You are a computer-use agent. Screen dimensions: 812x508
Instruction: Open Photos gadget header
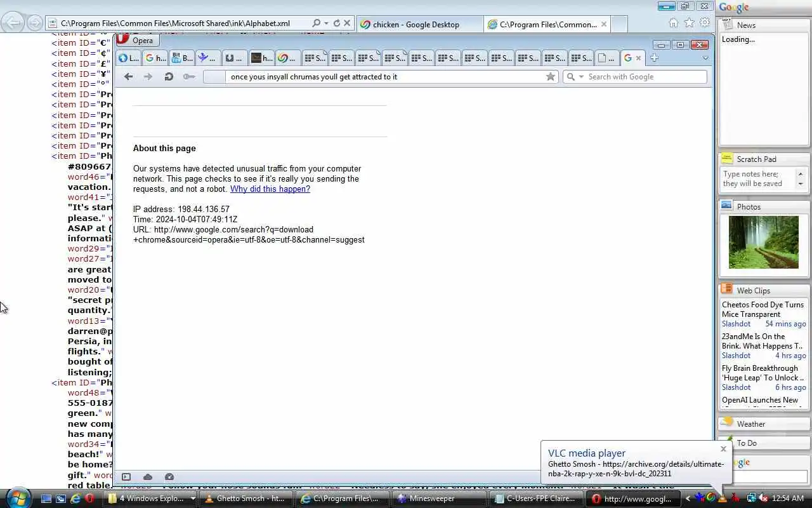point(764,206)
